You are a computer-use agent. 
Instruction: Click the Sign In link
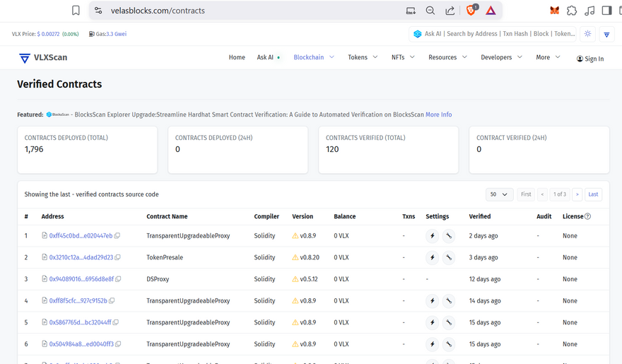pyautogui.click(x=590, y=59)
